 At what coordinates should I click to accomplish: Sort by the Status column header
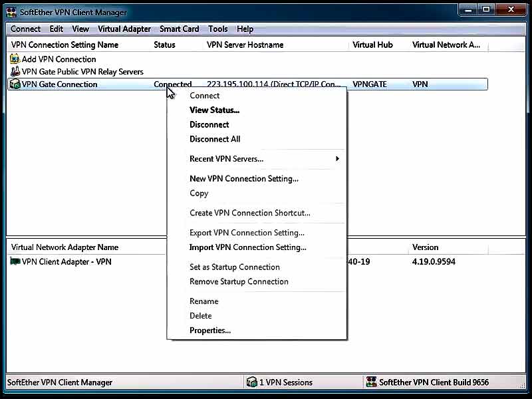[164, 45]
